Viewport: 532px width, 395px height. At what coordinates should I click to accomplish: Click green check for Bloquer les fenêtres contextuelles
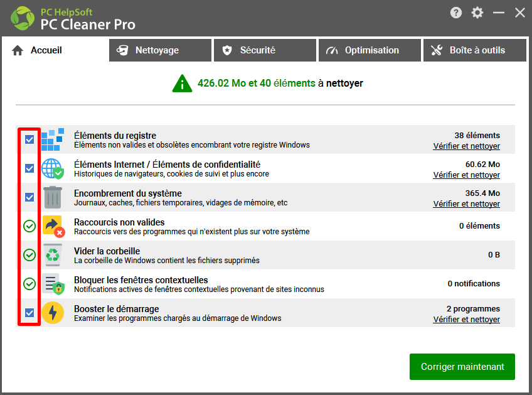click(x=29, y=284)
